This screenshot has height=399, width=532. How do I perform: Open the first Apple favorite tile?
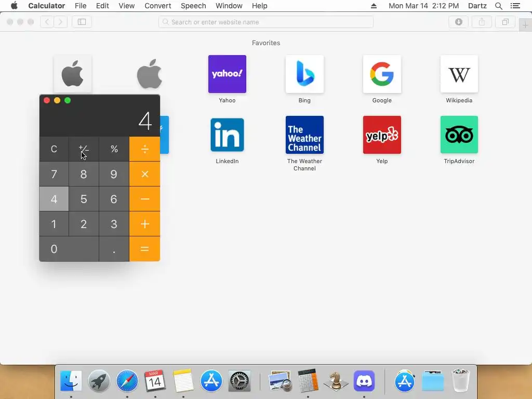pyautogui.click(x=73, y=74)
